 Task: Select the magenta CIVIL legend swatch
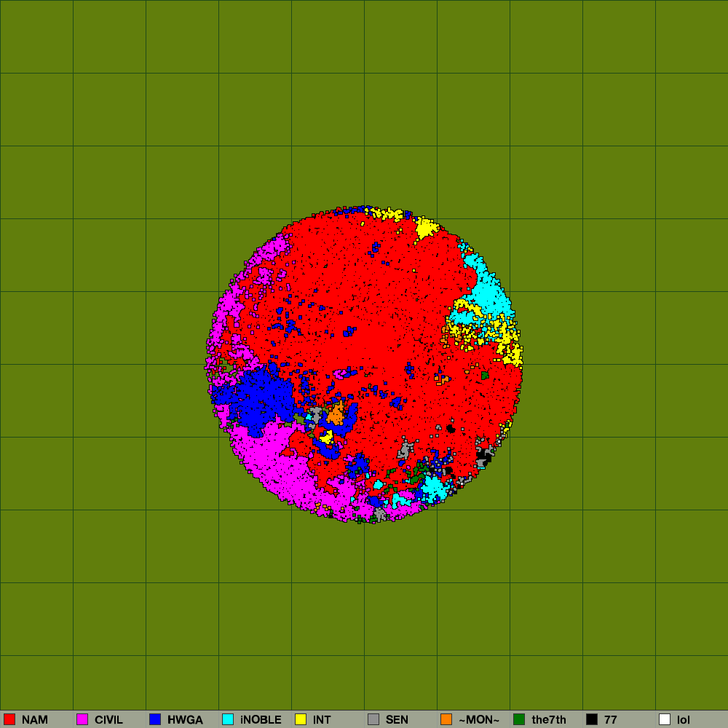[82, 719]
